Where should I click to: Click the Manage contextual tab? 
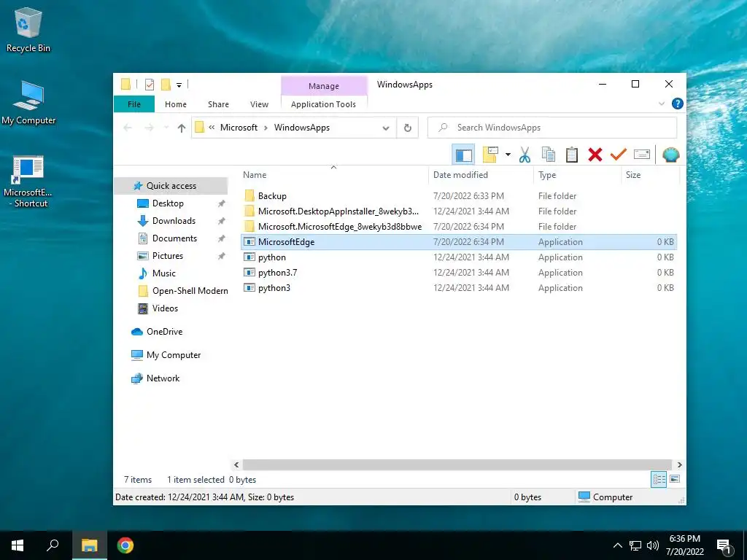(x=324, y=86)
